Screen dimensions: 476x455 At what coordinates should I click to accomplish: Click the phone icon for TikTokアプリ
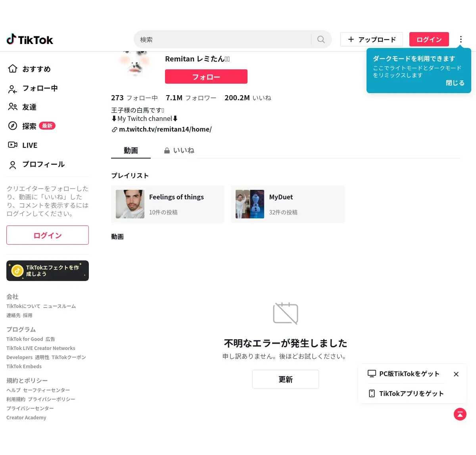tap(372, 394)
